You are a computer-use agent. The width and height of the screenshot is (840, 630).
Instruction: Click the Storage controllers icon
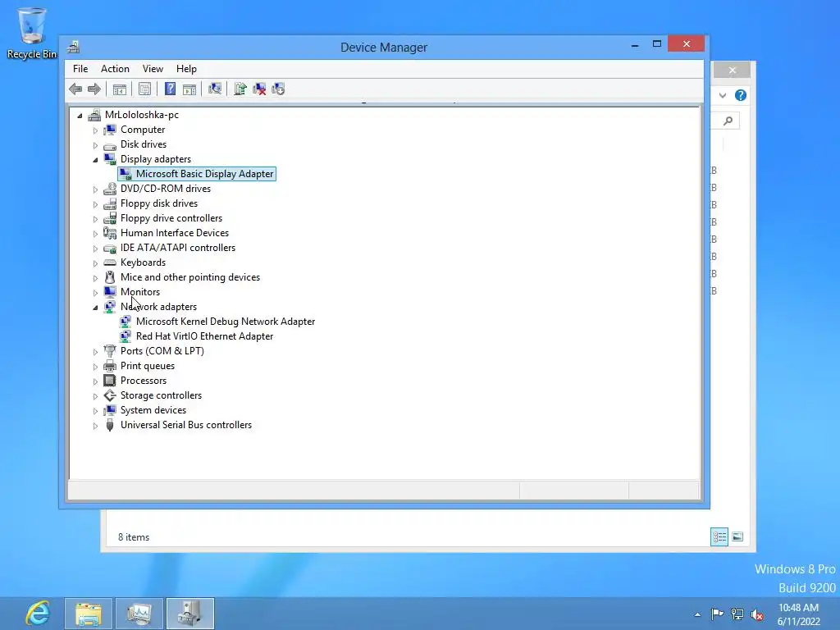[110, 395]
